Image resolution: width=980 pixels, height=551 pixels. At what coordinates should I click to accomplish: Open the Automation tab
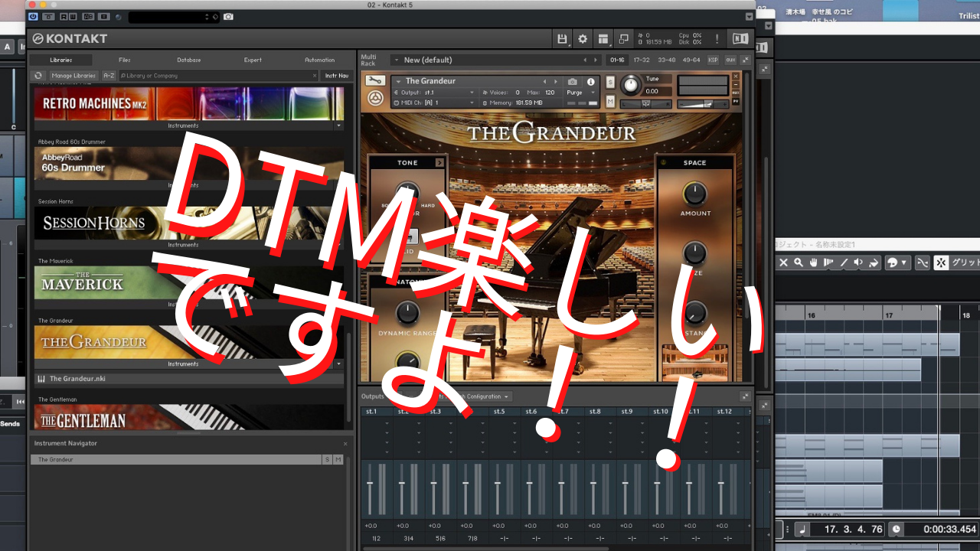319,60
